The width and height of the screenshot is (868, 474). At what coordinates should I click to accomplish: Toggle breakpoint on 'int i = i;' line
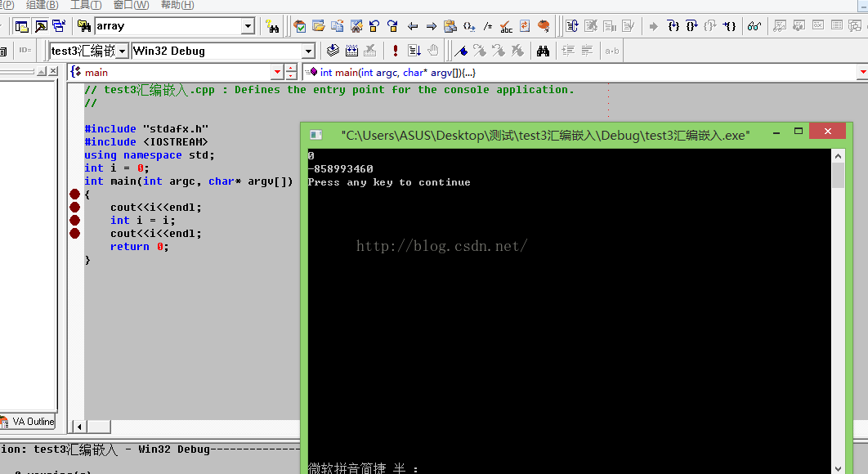(74, 221)
